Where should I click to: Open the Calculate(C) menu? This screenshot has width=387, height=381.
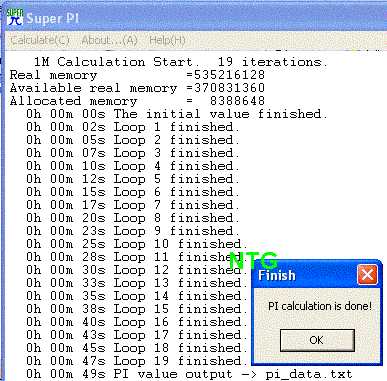pyautogui.click(x=40, y=40)
